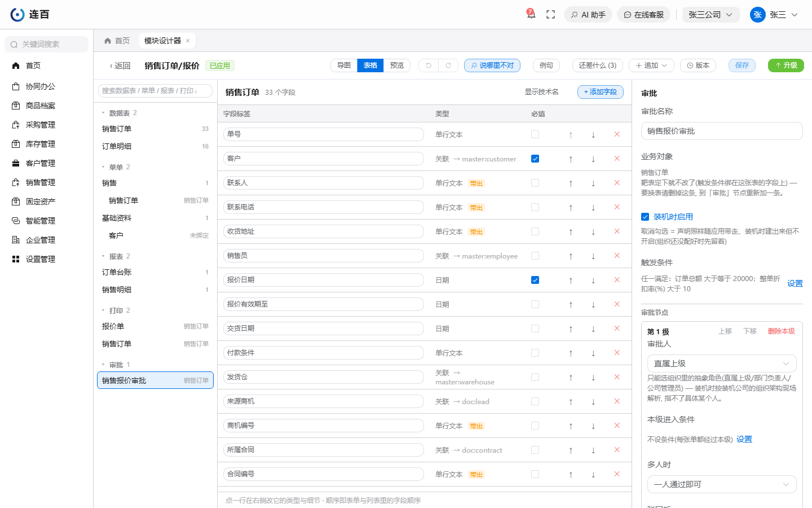Open the 追加 dropdown button
Viewport: 812px width, 508px height.
tap(651, 65)
